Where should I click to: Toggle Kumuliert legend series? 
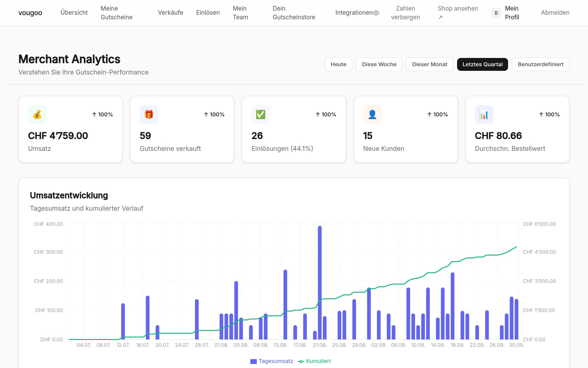(x=314, y=361)
